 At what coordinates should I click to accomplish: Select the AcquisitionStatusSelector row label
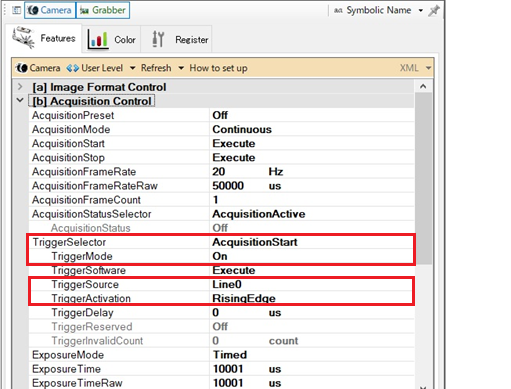point(92,214)
